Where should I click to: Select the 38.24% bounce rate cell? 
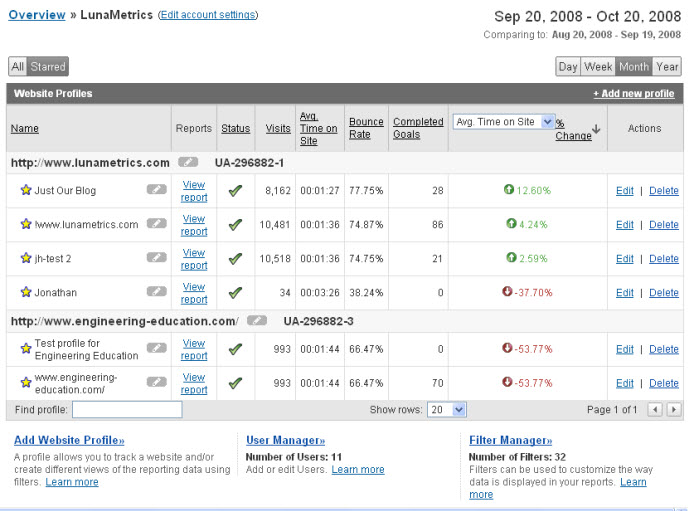coord(366,293)
